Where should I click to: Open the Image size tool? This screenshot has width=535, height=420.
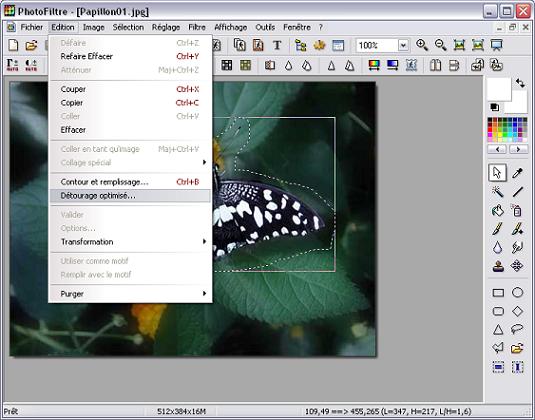tap(240, 45)
